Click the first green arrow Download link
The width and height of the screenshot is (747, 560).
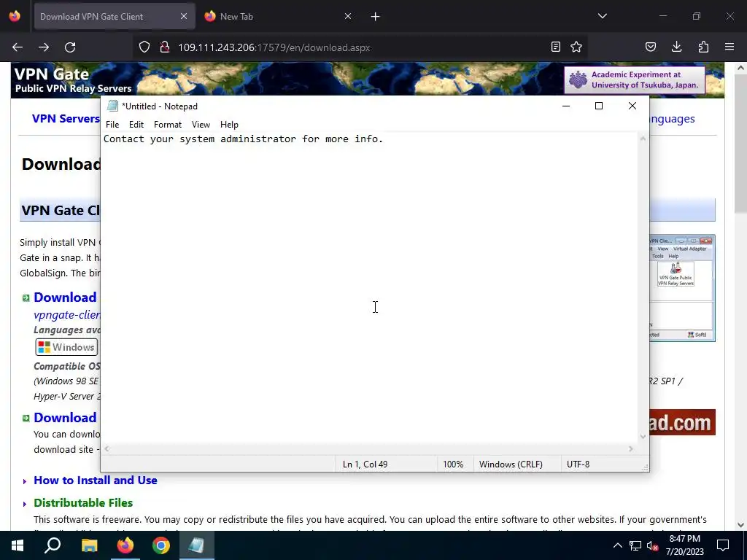(65, 297)
